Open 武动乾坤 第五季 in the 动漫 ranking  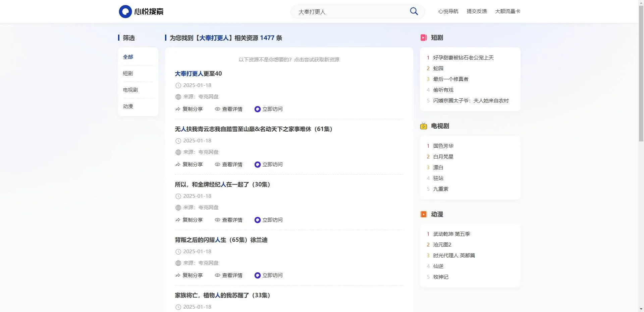tap(451, 234)
